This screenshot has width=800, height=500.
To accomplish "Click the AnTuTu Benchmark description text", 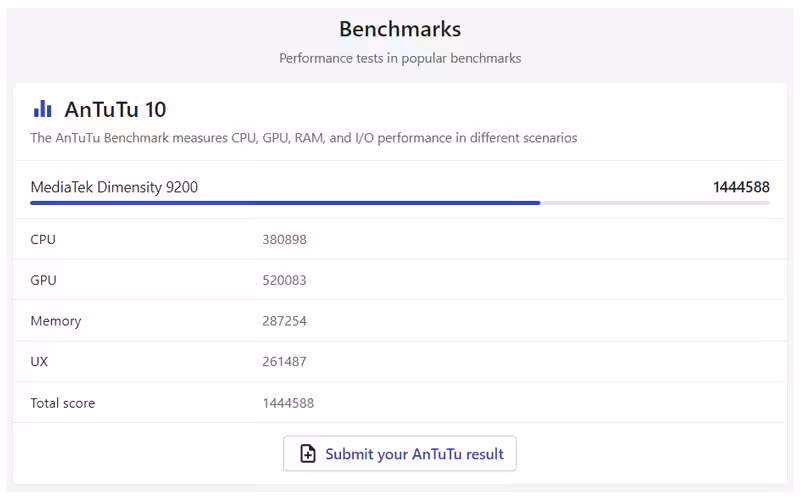I will coord(303,138).
